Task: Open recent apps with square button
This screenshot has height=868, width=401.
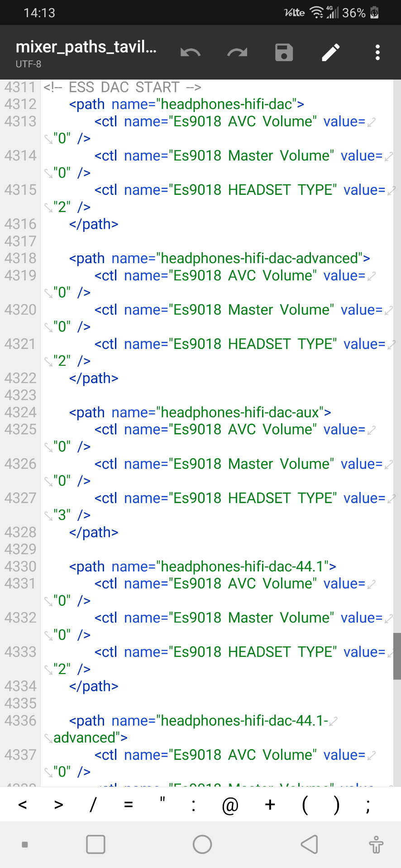Action: [x=95, y=844]
